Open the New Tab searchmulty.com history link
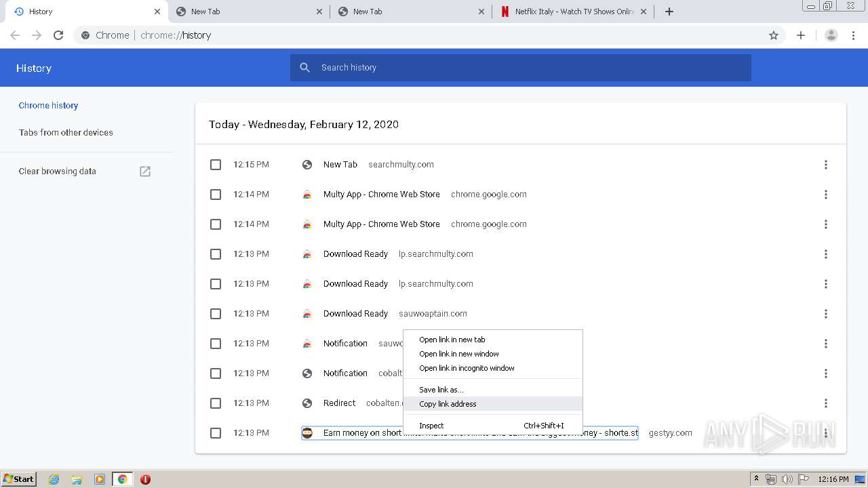This screenshot has height=488, width=868. (x=340, y=165)
